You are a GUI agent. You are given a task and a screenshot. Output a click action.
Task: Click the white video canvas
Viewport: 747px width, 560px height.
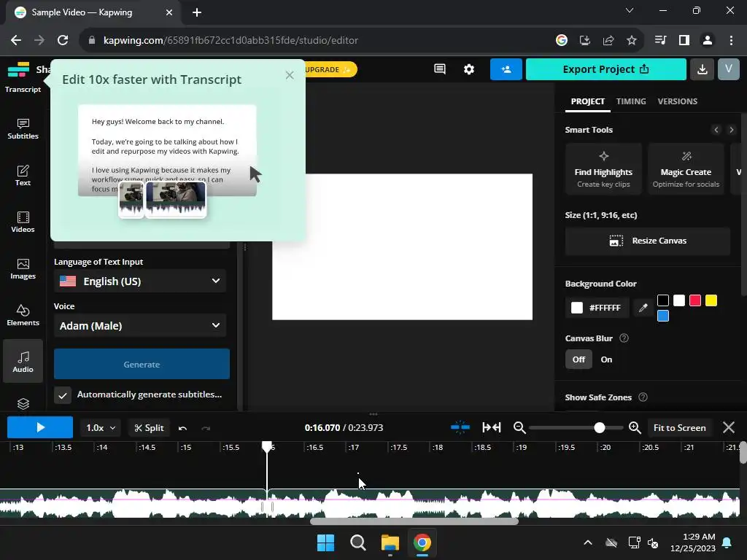(402, 246)
